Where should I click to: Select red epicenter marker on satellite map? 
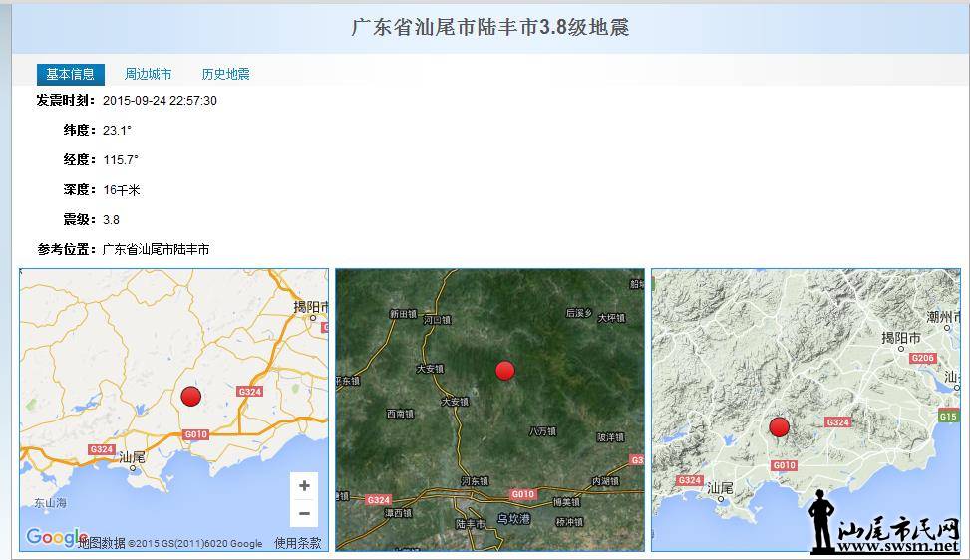[505, 371]
